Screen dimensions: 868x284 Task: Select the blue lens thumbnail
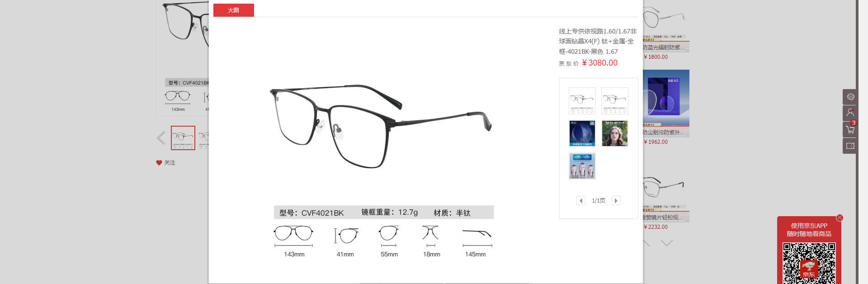point(582,133)
